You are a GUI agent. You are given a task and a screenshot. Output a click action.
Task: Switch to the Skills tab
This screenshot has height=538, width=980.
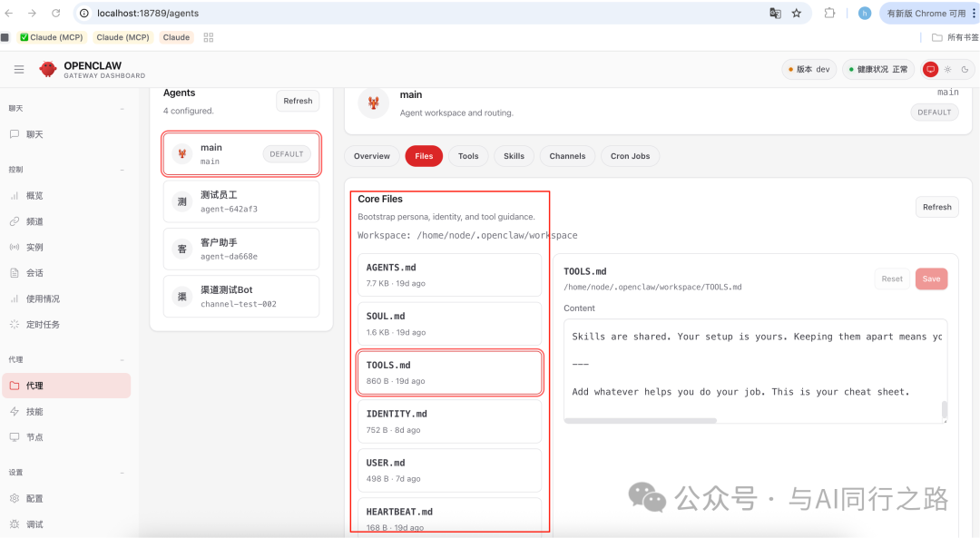[x=514, y=156]
